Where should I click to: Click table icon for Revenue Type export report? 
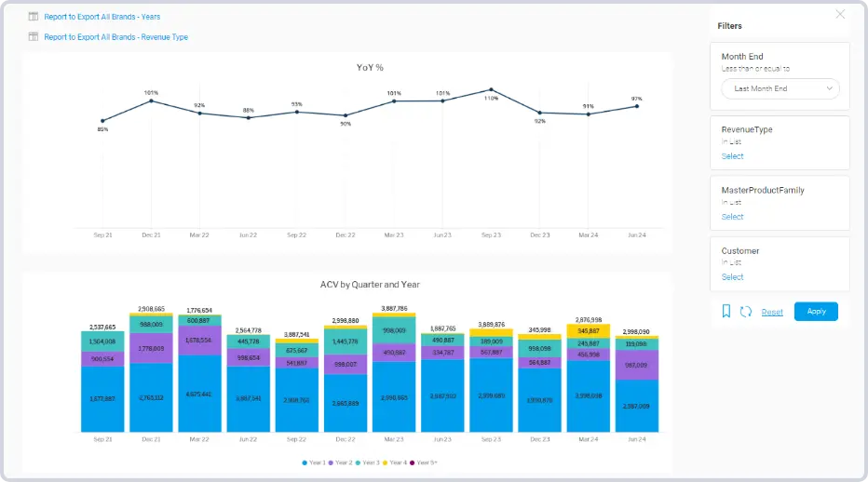[x=34, y=37]
